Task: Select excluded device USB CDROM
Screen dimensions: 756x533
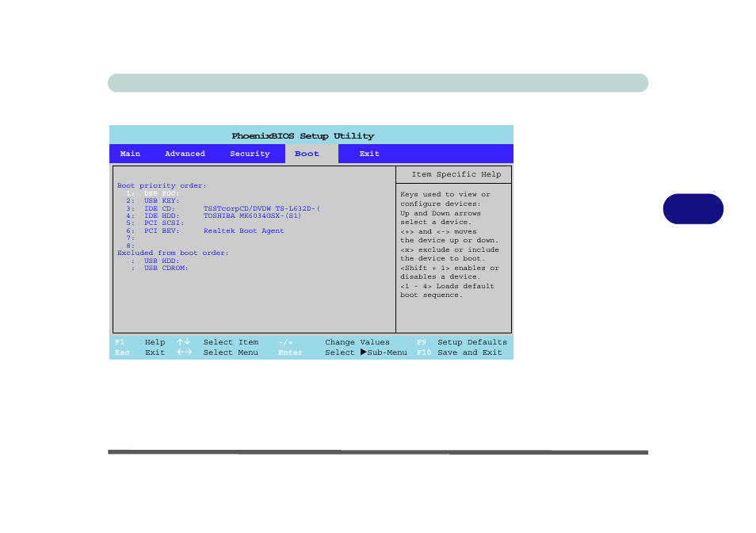Action: pos(159,268)
